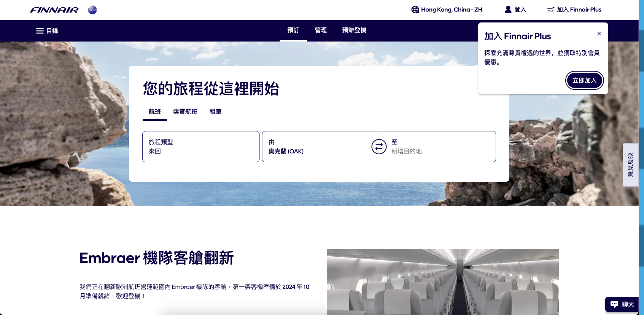This screenshot has width=644, height=315.
Task: Open the 旅程類型 trip type dropdown
Action: pyautogui.click(x=201, y=147)
